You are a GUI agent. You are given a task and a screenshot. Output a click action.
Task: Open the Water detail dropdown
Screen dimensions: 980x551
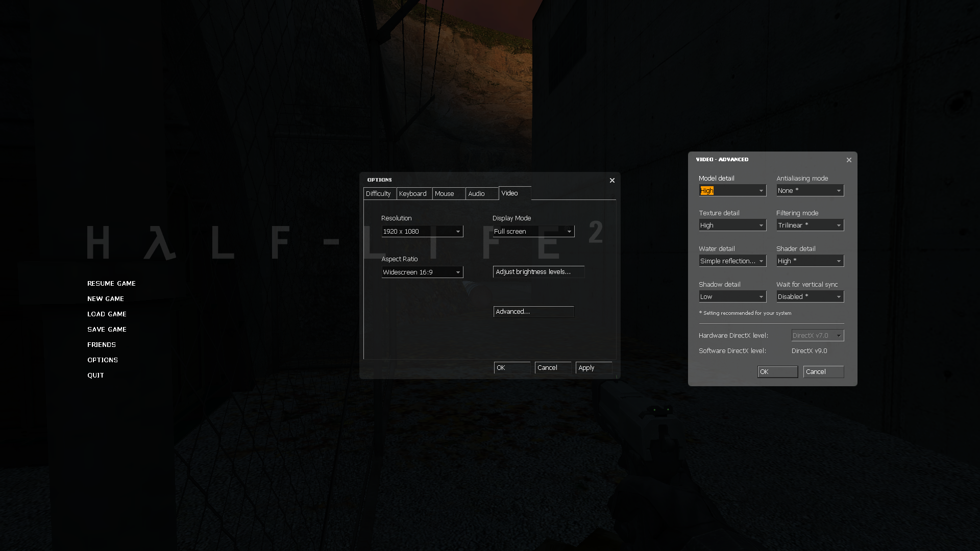(732, 261)
